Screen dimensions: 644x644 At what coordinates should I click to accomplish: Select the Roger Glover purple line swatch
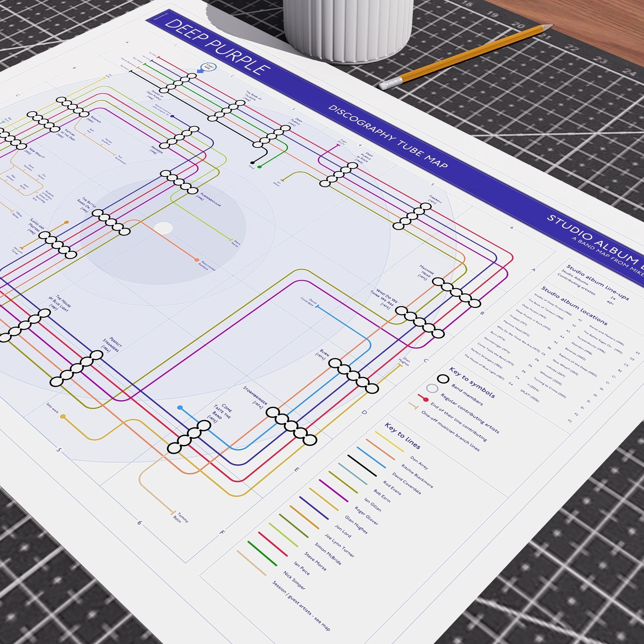334,490
